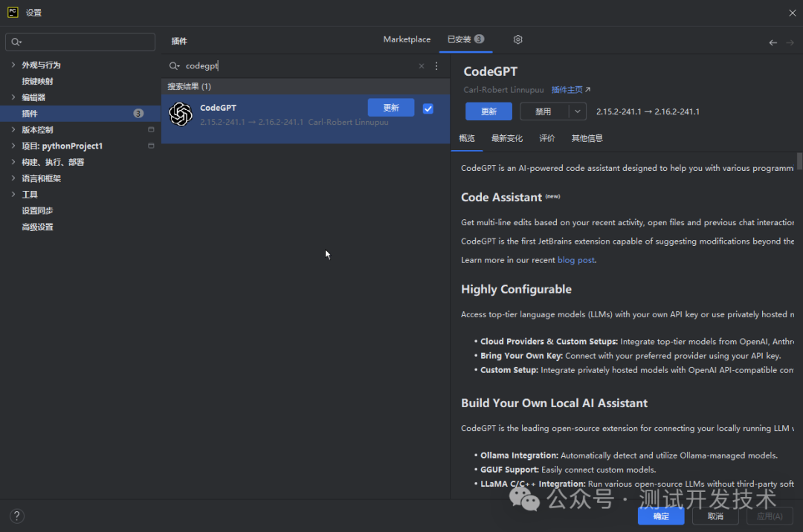
Task: Click the Code Assistant heading
Action: click(501, 198)
